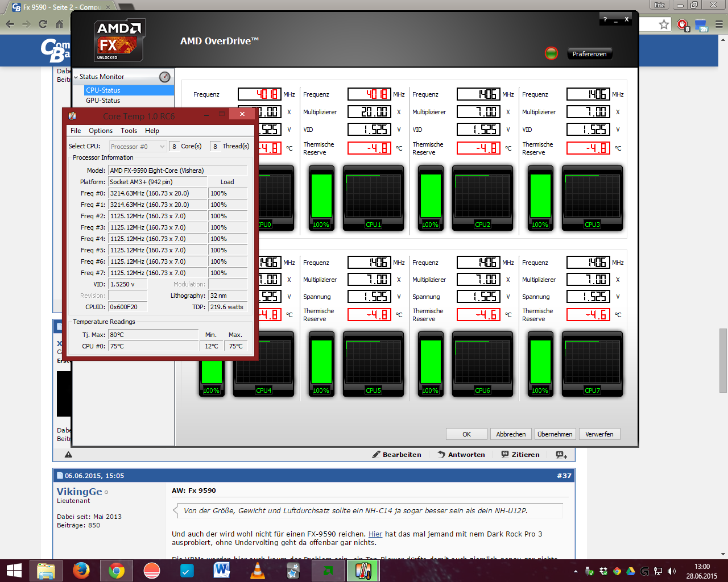Open Core Temp File menu
Viewport: 728px width, 582px height.
76,131
